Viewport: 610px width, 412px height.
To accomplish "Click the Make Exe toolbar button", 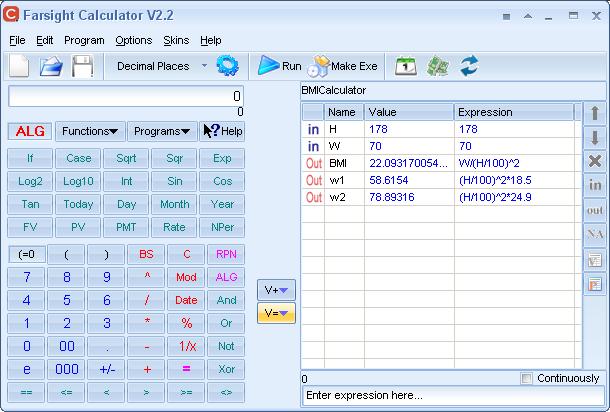I will (x=342, y=66).
